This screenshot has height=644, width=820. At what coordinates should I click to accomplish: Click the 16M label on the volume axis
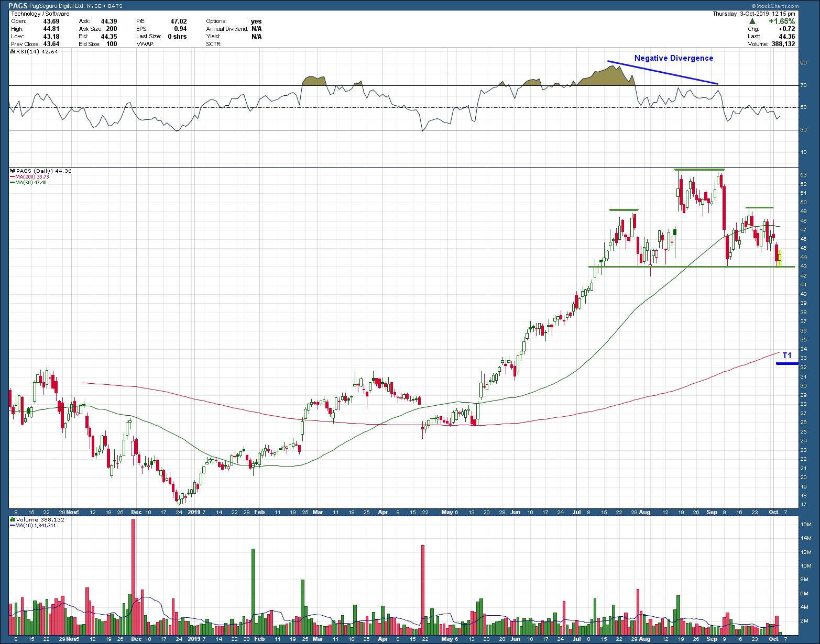tap(805, 525)
